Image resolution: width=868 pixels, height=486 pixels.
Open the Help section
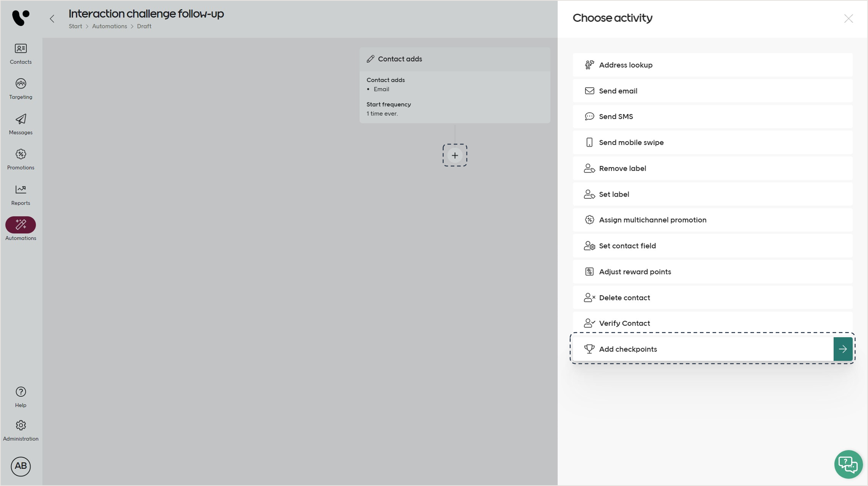(x=20, y=397)
